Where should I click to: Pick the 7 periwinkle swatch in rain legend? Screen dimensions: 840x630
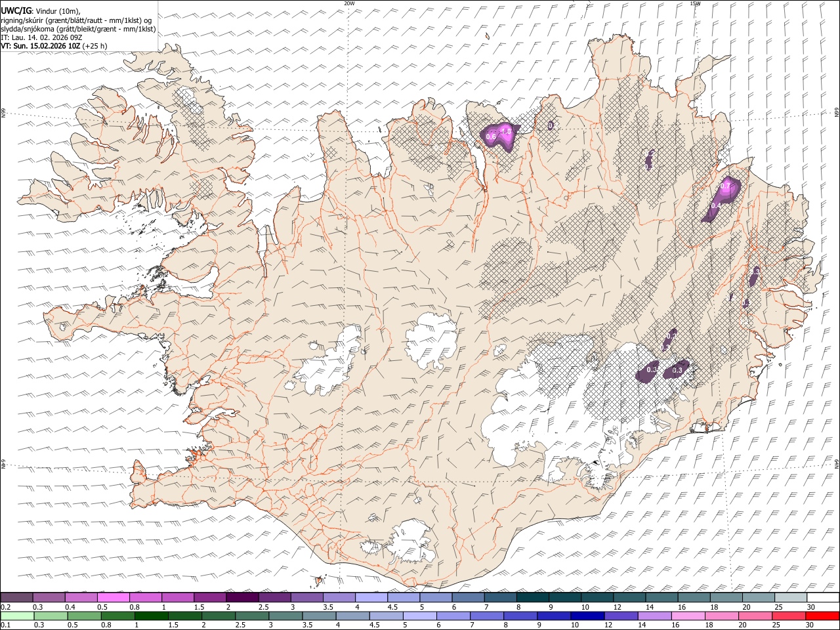coord(486,616)
